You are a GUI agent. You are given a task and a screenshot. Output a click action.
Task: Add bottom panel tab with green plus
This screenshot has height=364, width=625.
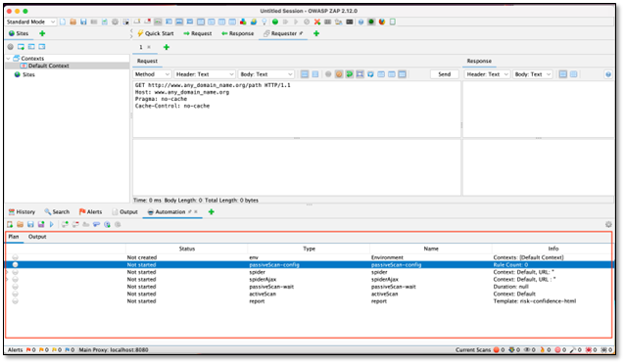tap(212, 212)
